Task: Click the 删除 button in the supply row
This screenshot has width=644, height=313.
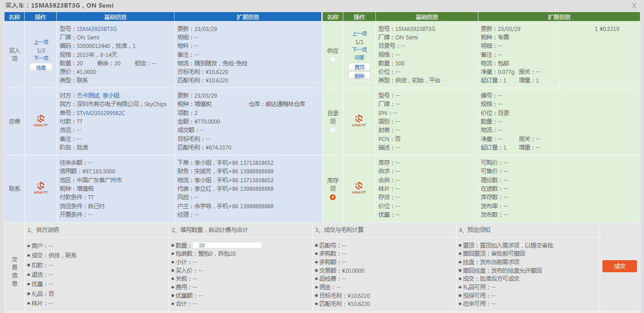Action: [x=359, y=76]
